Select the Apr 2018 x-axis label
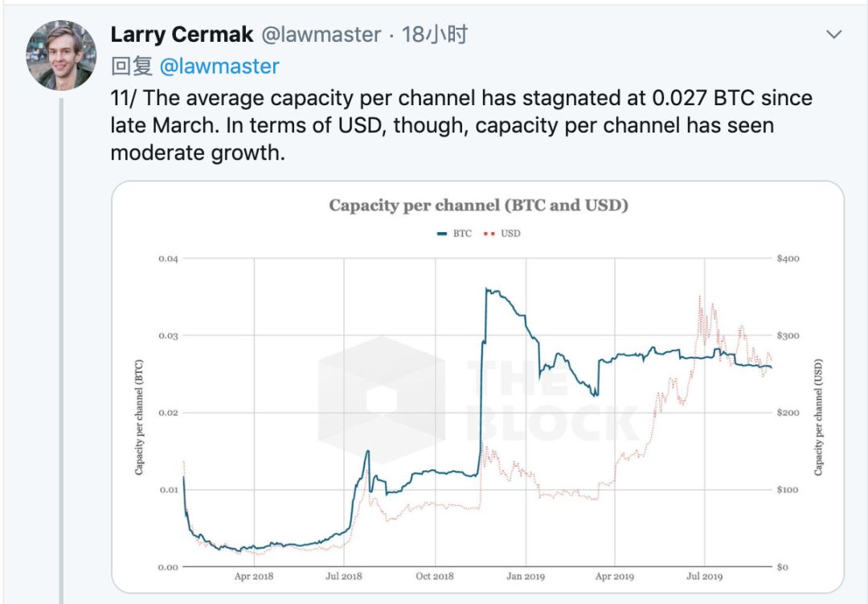The width and height of the screenshot is (868, 604). (x=254, y=576)
